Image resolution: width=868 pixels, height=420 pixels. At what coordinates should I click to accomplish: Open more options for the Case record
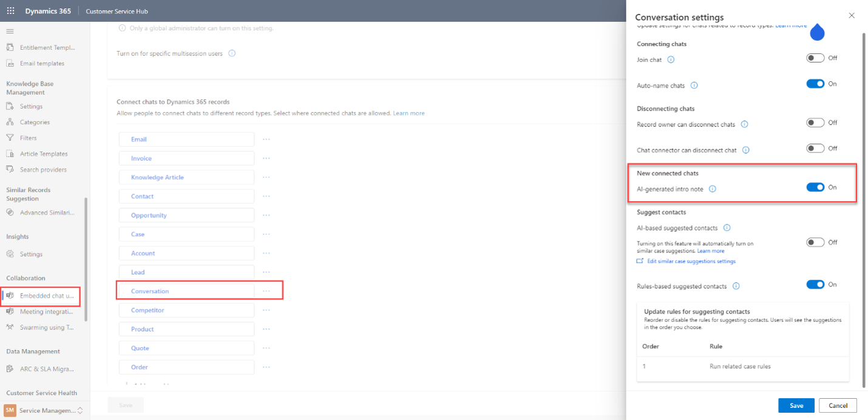pos(266,234)
